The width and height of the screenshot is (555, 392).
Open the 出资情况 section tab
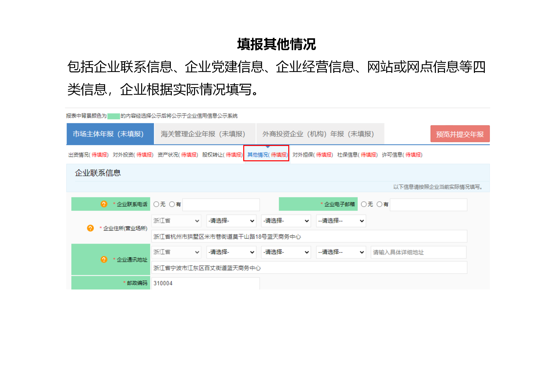click(88, 155)
